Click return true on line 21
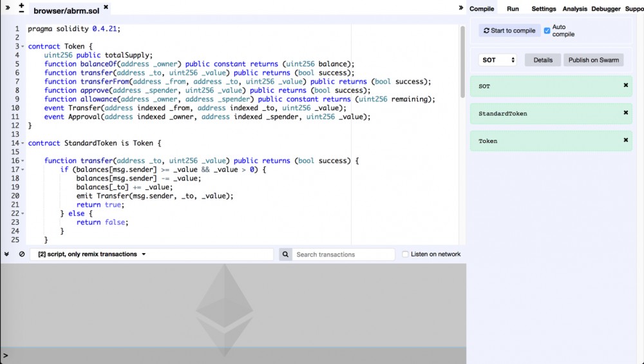This screenshot has height=364, width=644. [x=100, y=205]
